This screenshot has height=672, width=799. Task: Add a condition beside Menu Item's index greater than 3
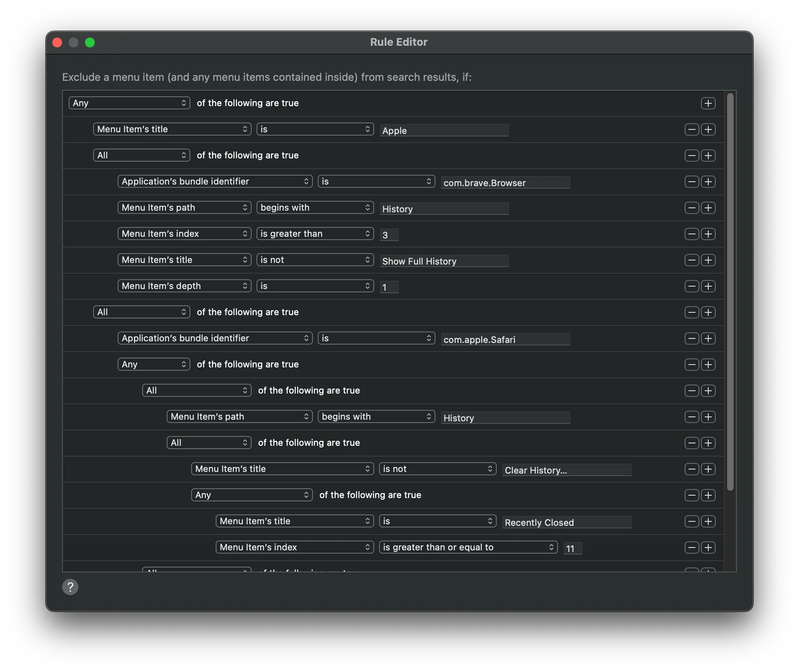tap(709, 234)
